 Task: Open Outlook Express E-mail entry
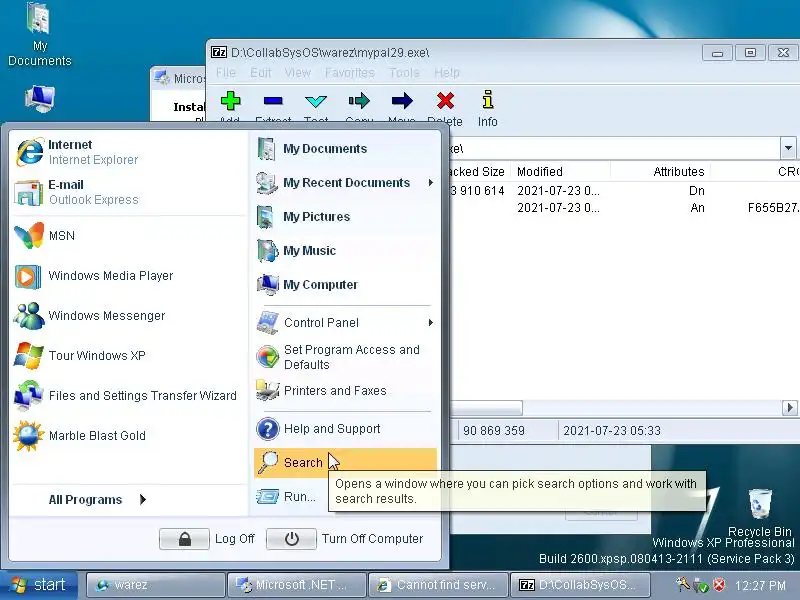pyautogui.click(x=129, y=192)
